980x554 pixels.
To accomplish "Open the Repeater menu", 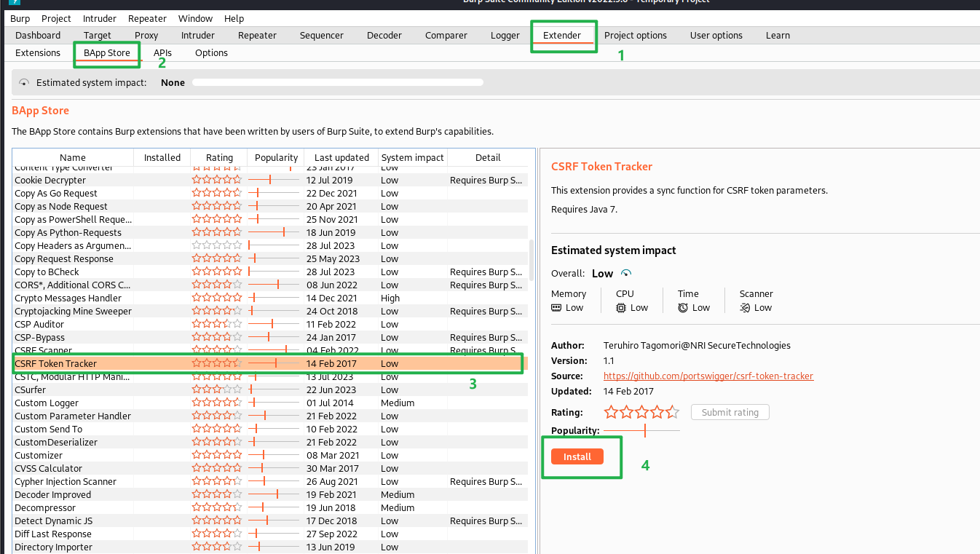I will (x=147, y=18).
